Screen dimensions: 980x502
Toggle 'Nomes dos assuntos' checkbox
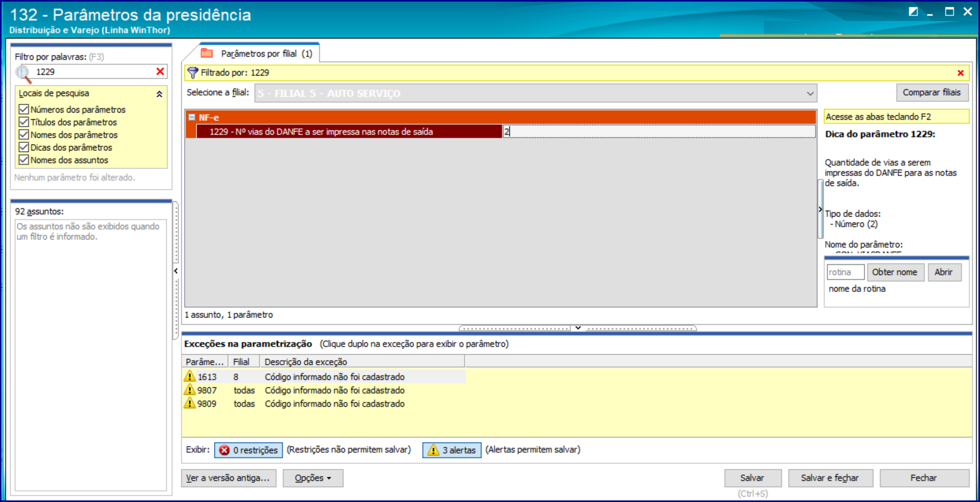coord(24,160)
